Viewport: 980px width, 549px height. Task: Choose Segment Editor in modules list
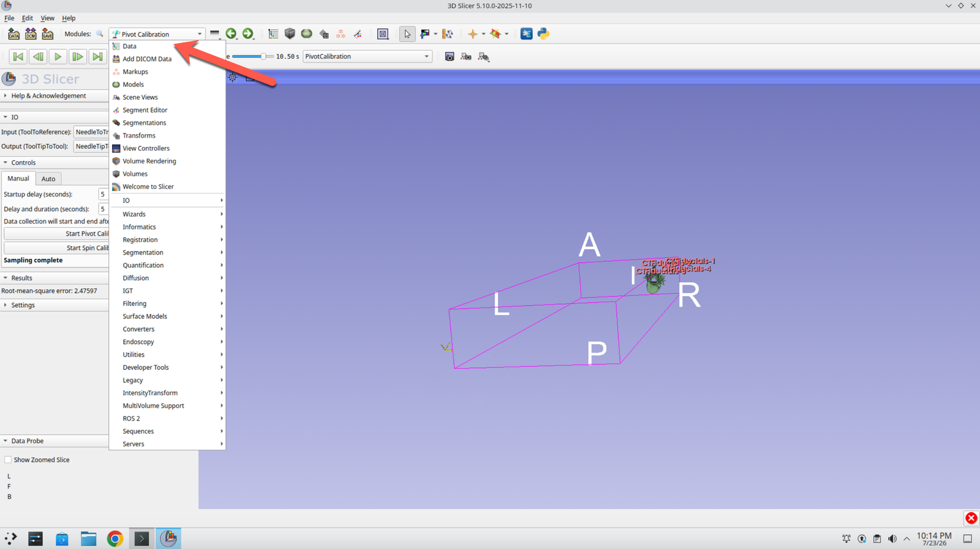pyautogui.click(x=167, y=110)
